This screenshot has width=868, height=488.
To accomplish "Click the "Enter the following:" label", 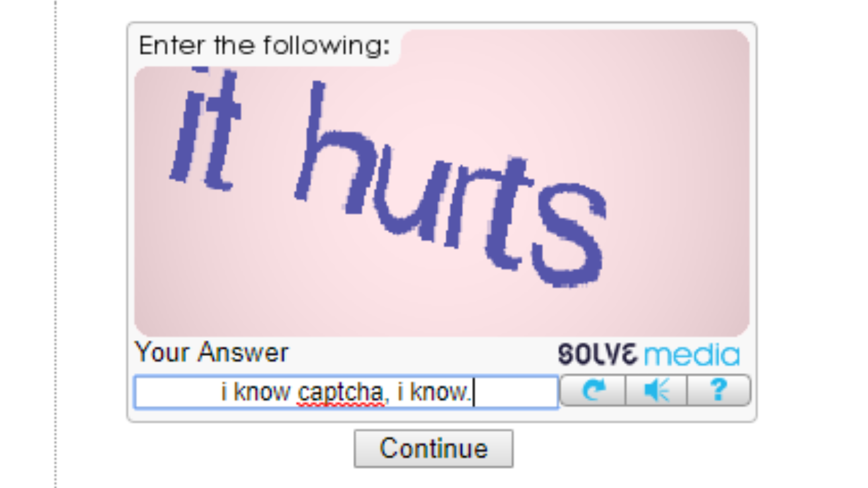I will point(264,46).
